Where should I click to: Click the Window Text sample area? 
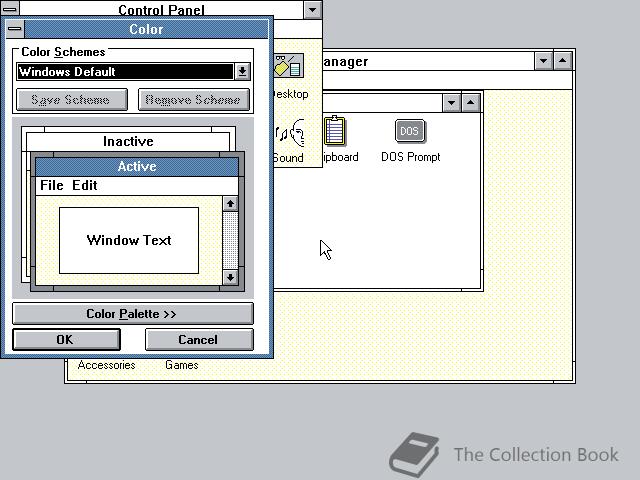coord(129,240)
